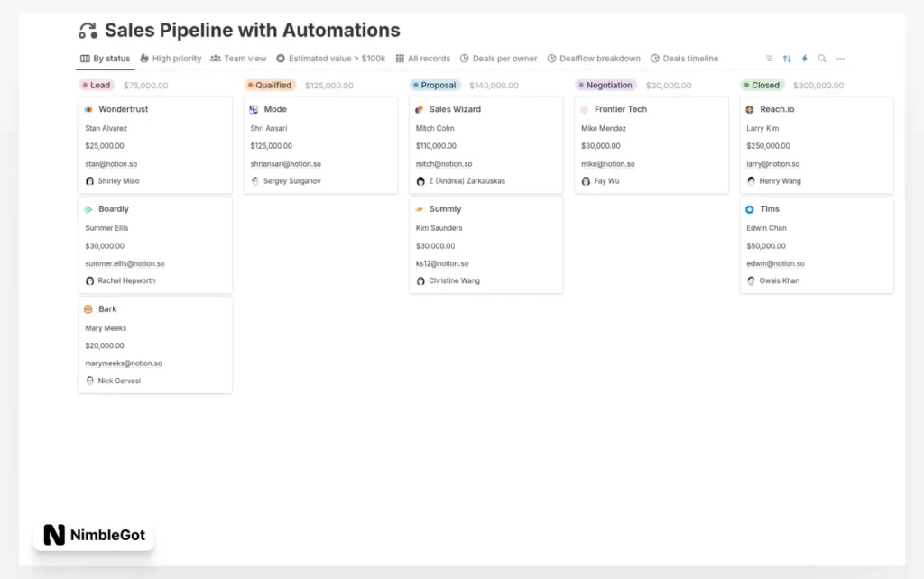Viewport: 924px width, 579px height.
Task: Open the All records tab
Action: point(422,59)
